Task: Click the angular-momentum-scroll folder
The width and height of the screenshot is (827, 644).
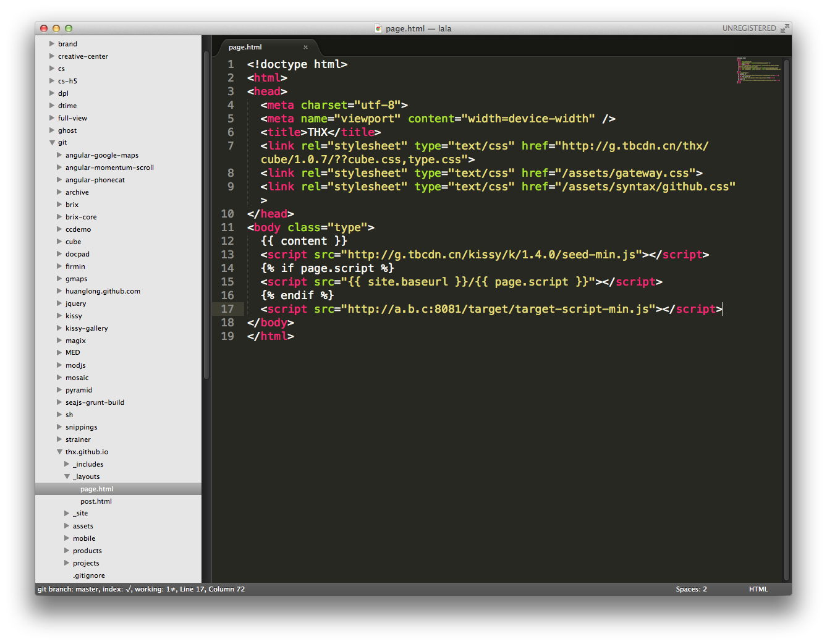Action: (x=109, y=167)
